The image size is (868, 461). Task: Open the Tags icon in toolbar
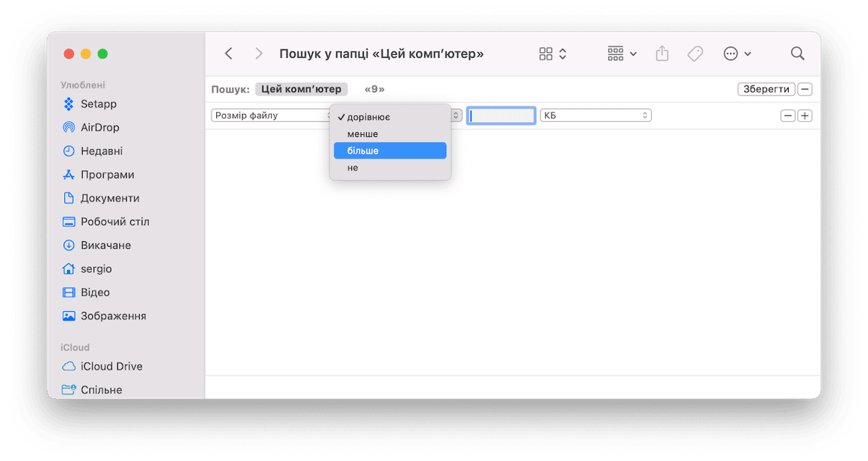coord(695,54)
